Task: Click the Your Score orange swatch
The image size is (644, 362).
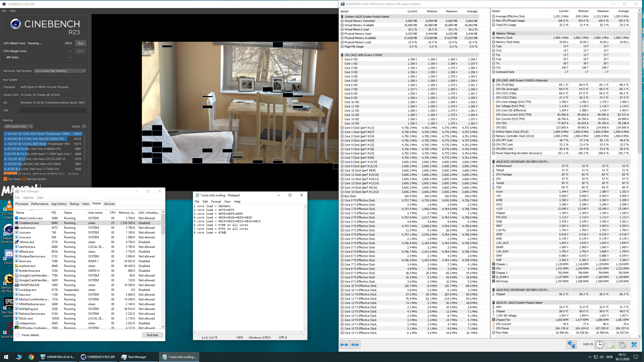Action: [5, 179]
